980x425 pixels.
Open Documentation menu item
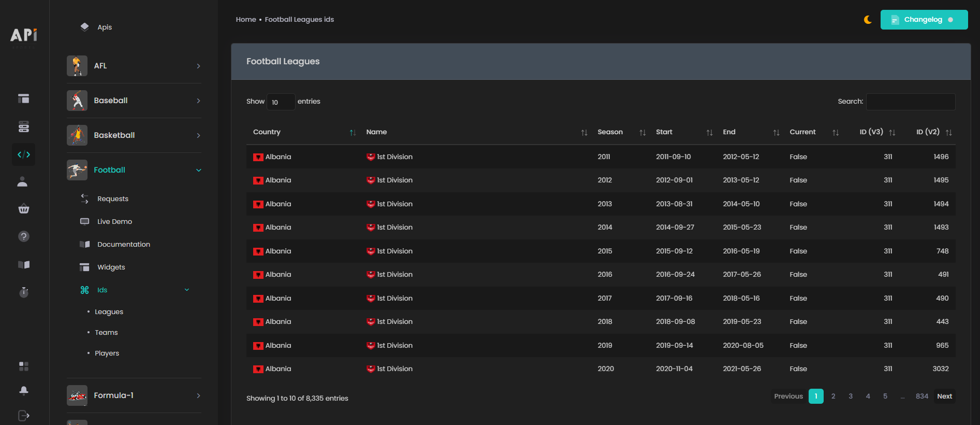pyautogui.click(x=124, y=244)
